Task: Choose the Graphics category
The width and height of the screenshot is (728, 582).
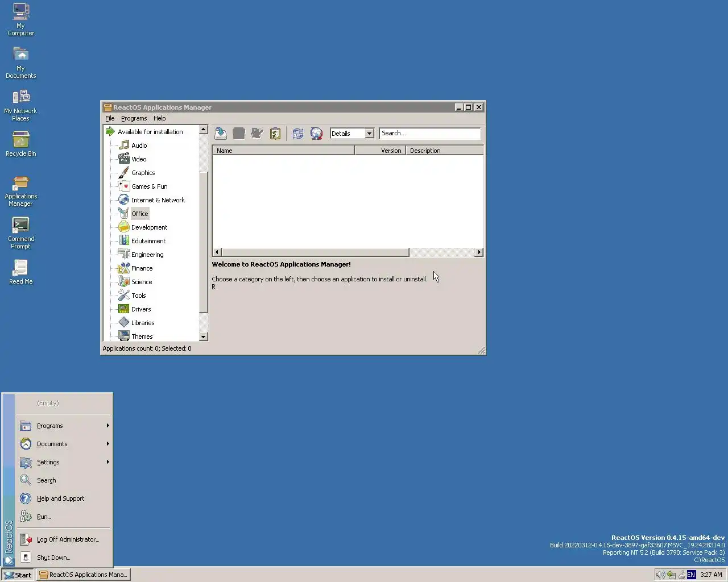Action: pyautogui.click(x=143, y=173)
